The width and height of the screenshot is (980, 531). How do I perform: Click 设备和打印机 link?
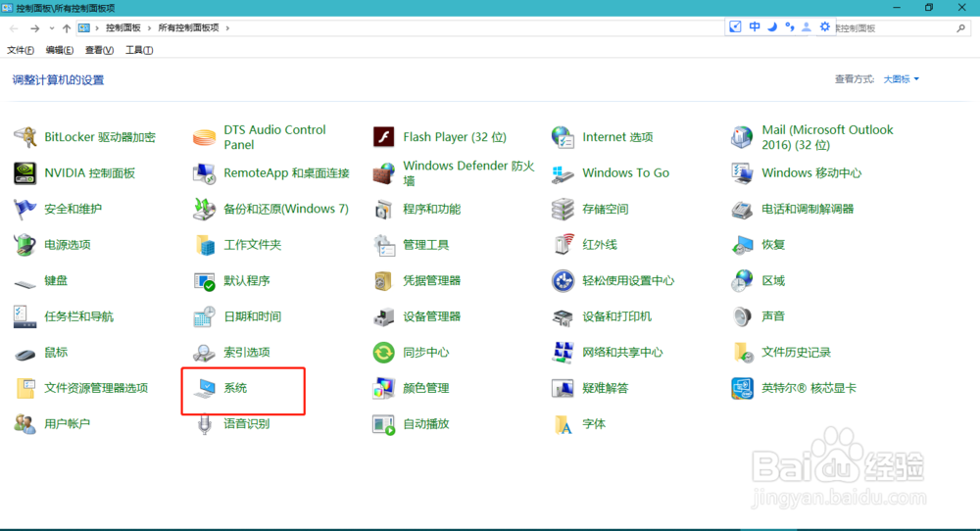click(616, 316)
